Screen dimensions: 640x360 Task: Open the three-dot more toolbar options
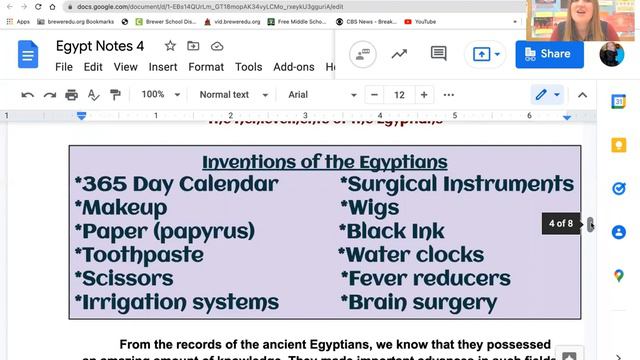tap(449, 95)
